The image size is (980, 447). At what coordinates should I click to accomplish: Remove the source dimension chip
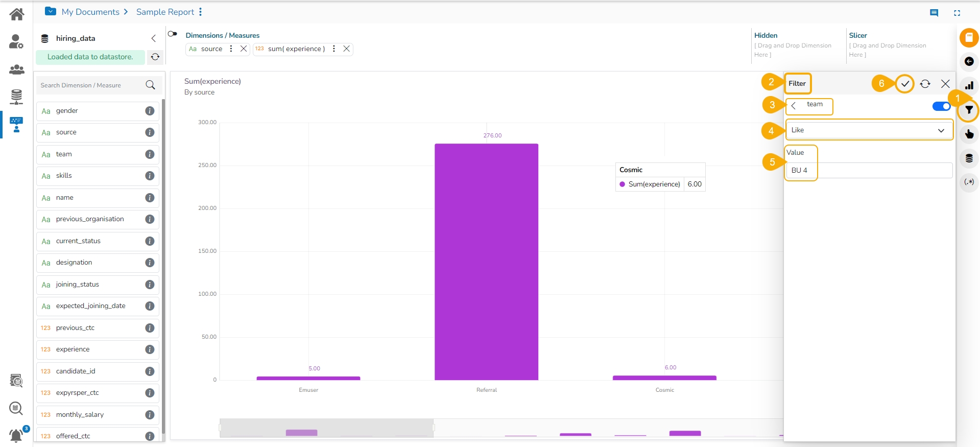[244, 49]
